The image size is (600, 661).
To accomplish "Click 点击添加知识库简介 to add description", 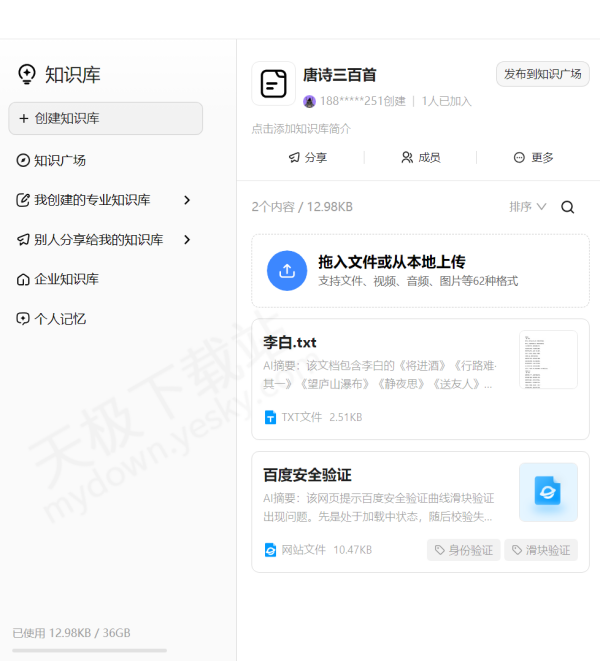I will click(x=301, y=129).
